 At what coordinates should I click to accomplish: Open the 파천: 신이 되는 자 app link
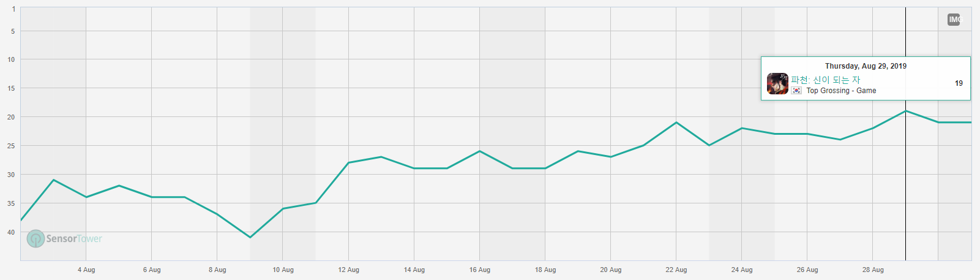point(825,80)
